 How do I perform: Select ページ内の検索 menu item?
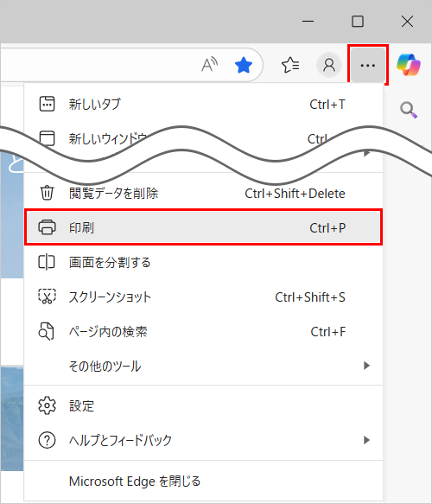tap(203, 332)
